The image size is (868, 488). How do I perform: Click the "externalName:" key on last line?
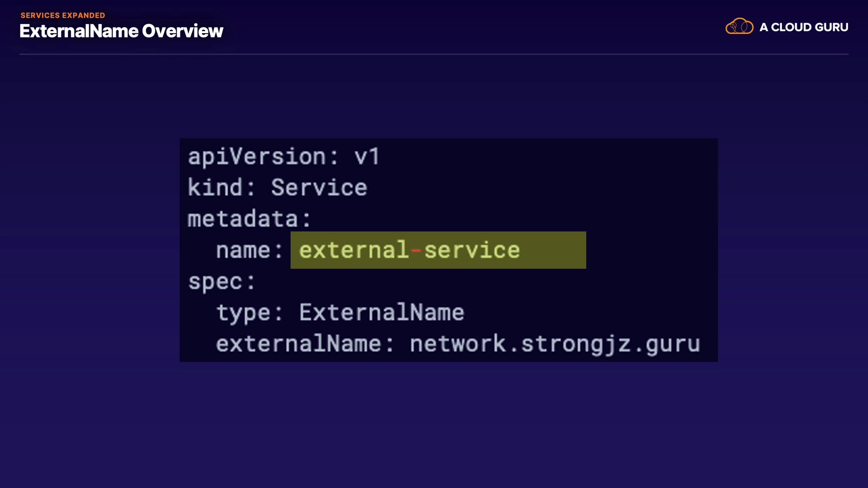coord(305,344)
